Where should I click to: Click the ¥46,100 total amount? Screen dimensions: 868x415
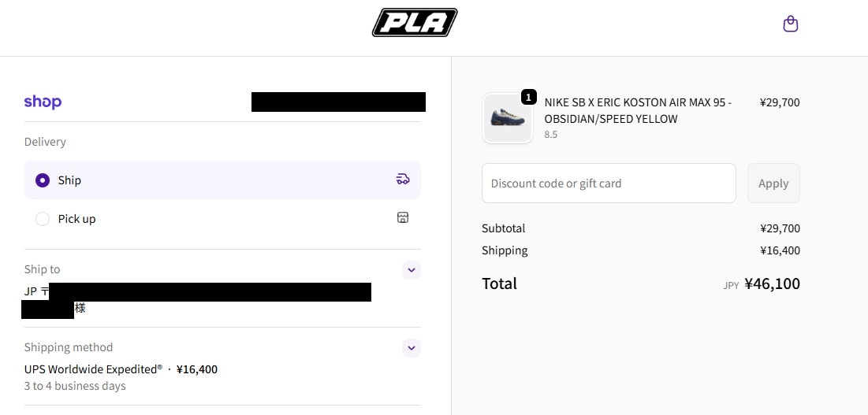coord(772,283)
